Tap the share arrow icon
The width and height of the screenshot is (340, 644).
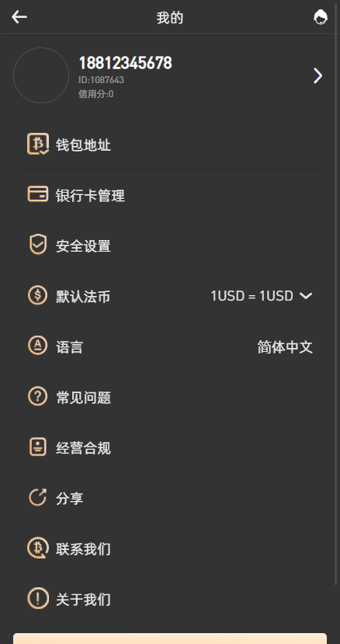[x=38, y=497]
